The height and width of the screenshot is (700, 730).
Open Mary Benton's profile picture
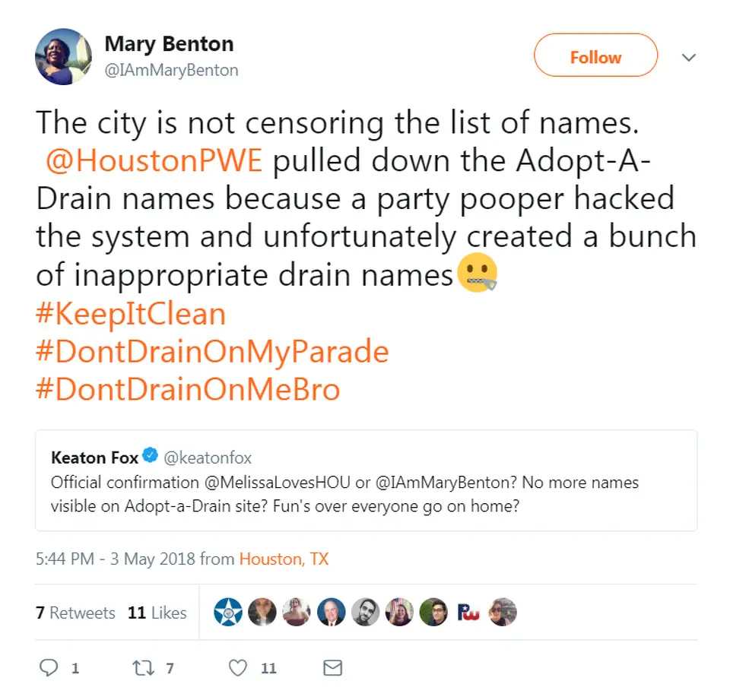64,56
